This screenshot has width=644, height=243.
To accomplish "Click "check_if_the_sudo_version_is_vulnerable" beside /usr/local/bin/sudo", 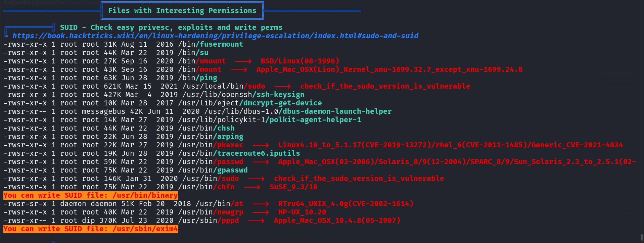I will click(385, 86).
